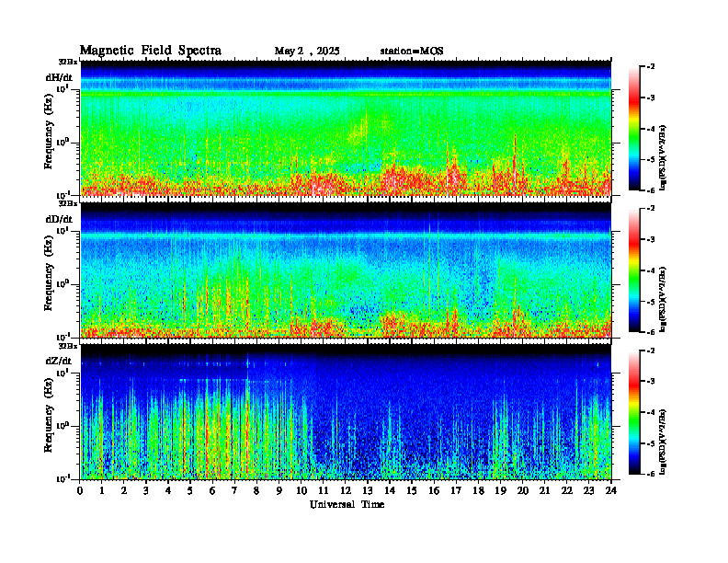Click the "-5" tick of dZ/dt color scale

(x=651, y=443)
